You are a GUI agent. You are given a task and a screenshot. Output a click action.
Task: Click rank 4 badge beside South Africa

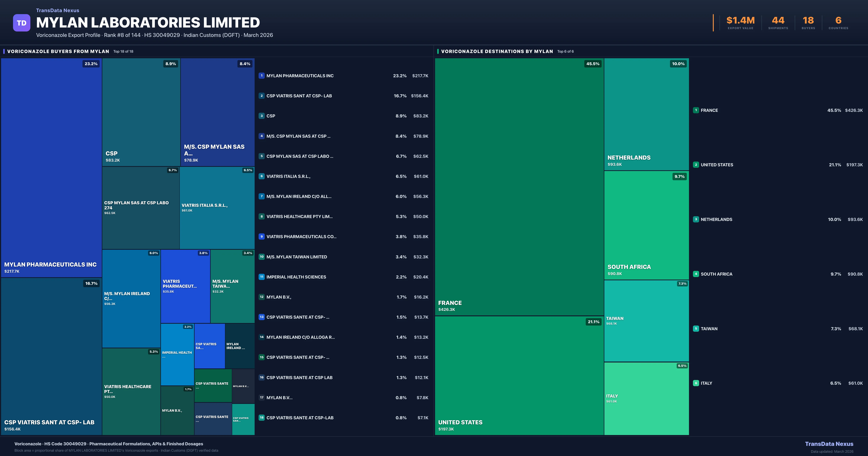point(696,274)
